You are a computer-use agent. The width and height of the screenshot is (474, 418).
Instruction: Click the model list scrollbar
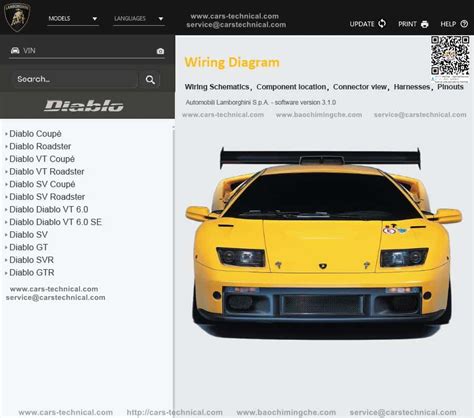[173, 267]
